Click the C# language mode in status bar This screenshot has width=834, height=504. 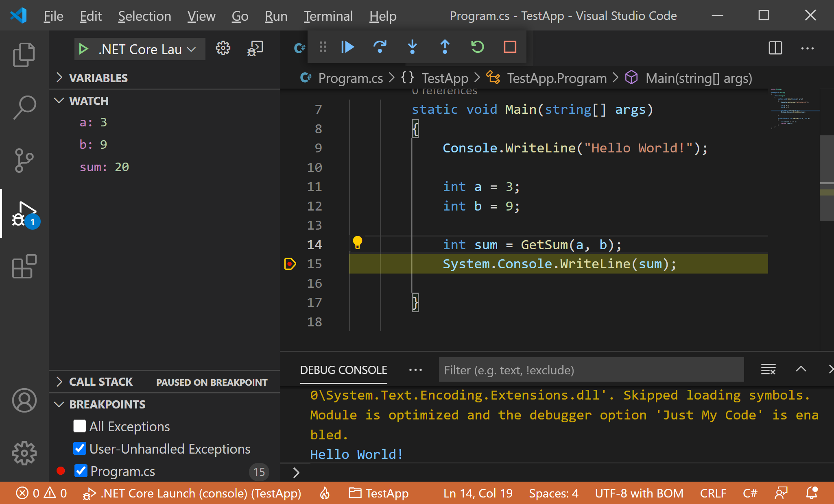pos(750,493)
